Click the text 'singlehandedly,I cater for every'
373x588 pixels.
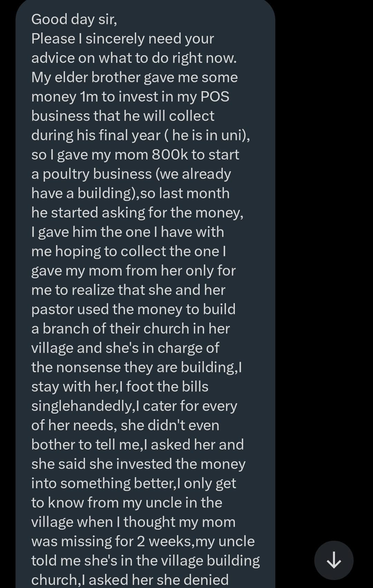[x=134, y=406]
